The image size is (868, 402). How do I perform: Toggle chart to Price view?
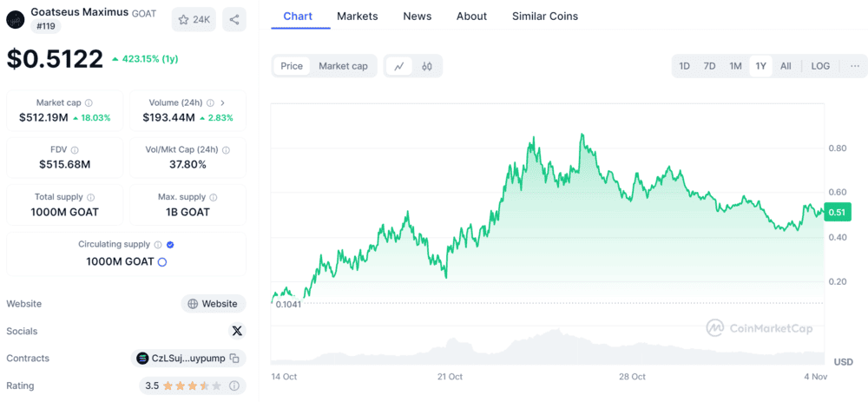[x=292, y=66]
